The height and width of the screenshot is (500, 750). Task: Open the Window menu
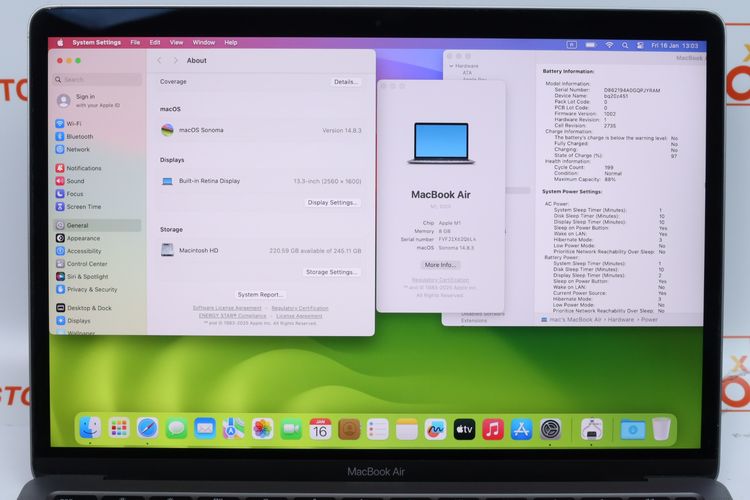coord(204,43)
